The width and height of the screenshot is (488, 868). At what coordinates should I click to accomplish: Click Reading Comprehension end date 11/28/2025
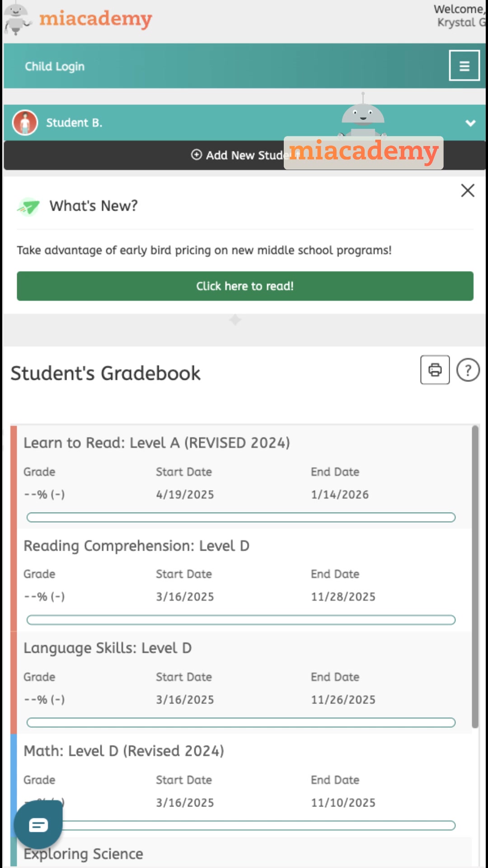pyautogui.click(x=343, y=597)
